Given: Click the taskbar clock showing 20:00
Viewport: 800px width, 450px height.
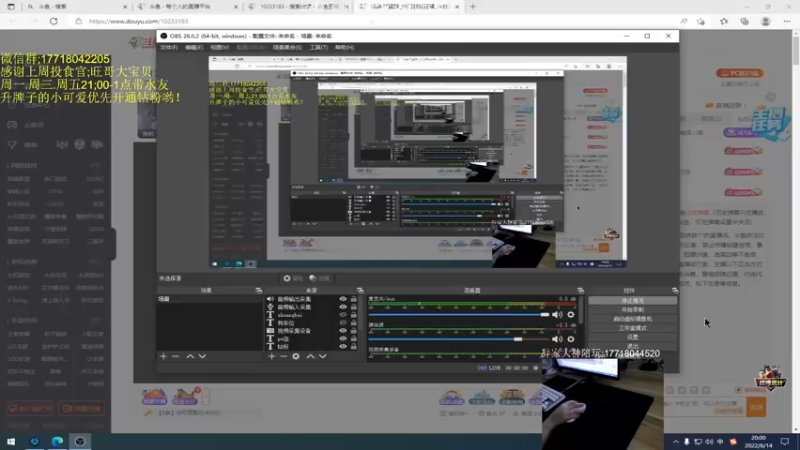Looking at the screenshot, I should pos(758,442).
